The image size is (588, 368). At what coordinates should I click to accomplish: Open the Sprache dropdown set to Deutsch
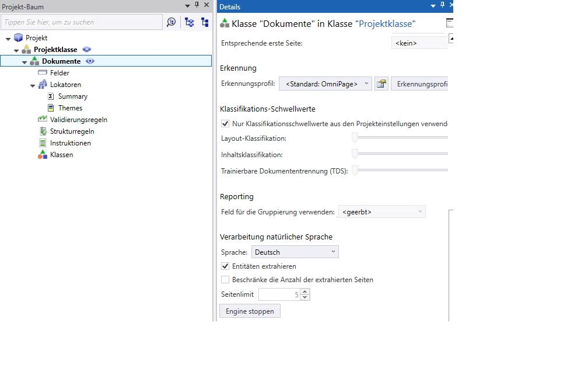click(x=295, y=252)
